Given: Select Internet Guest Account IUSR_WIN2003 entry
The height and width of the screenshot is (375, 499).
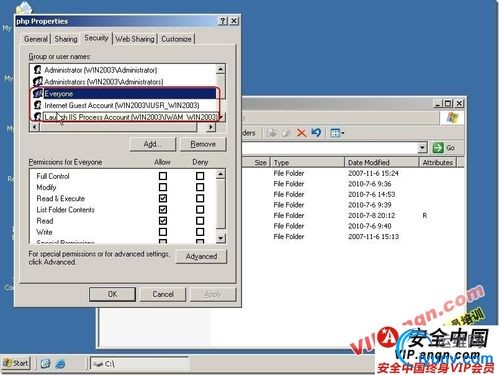Looking at the screenshot, I should [x=122, y=105].
